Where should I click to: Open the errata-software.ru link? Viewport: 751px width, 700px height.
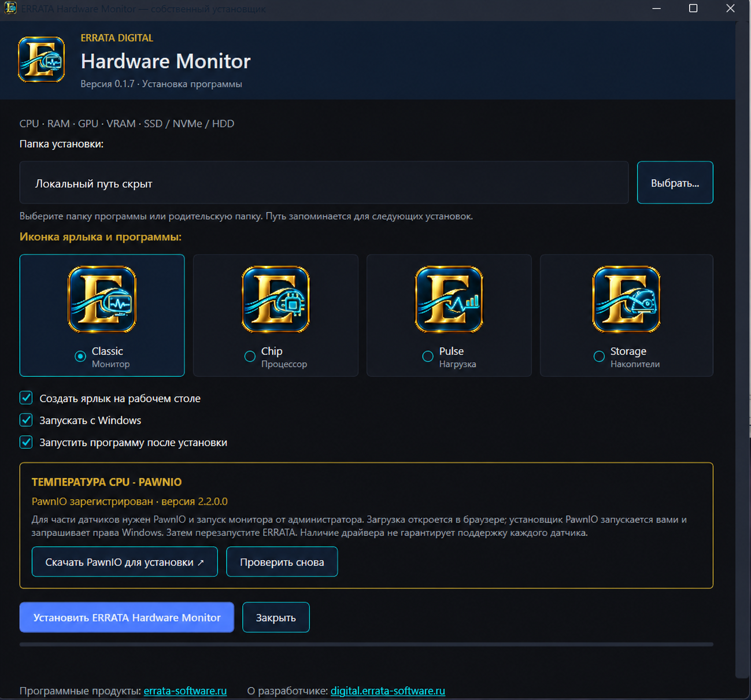pos(185,691)
